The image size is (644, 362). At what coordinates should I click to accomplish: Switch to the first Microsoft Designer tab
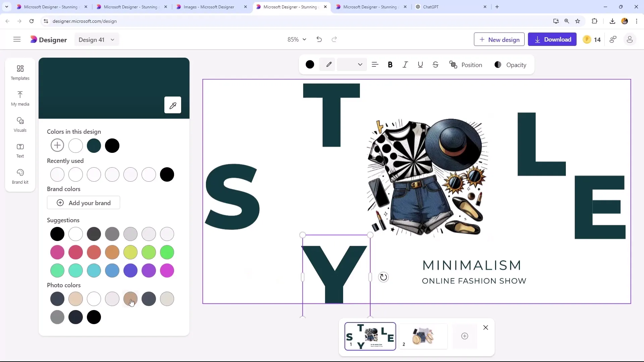(x=52, y=7)
